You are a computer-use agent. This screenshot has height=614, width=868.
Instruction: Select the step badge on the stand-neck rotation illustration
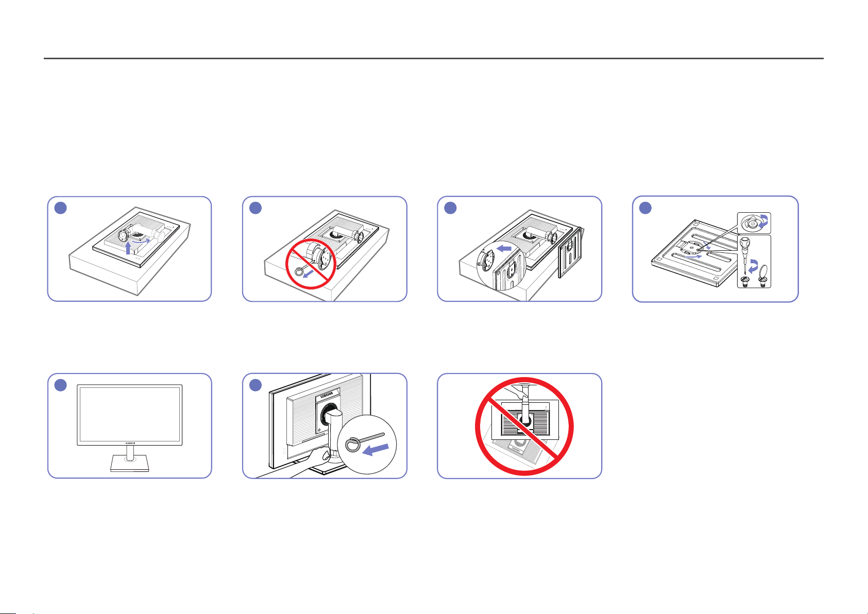[x=61, y=208]
